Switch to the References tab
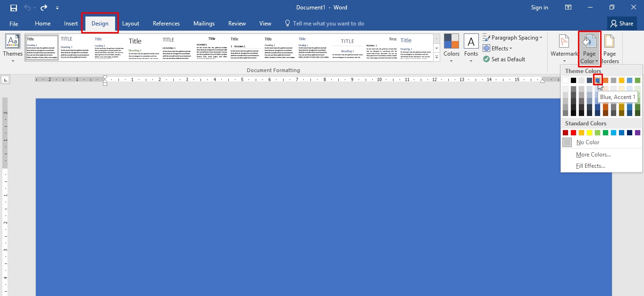The height and width of the screenshot is (296, 644). 166,23
